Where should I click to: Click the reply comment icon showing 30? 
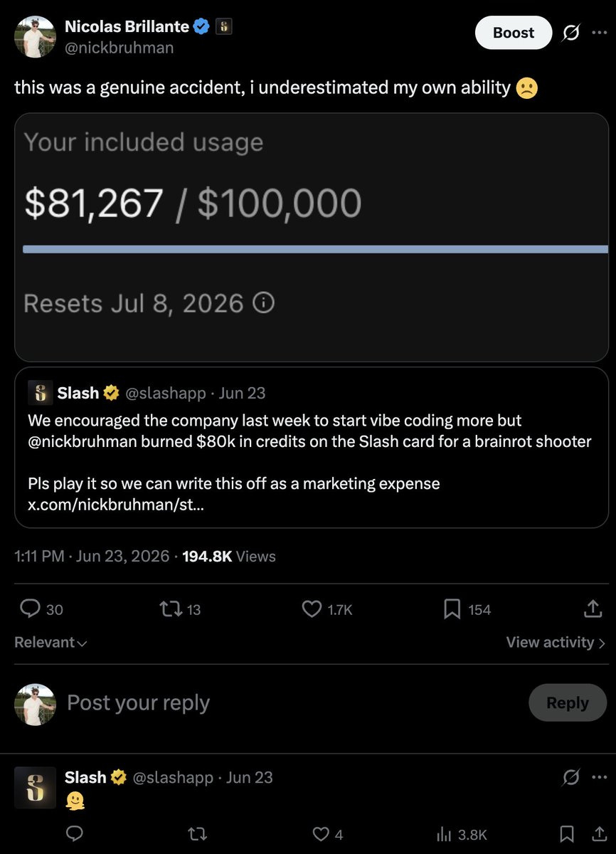click(30, 609)
